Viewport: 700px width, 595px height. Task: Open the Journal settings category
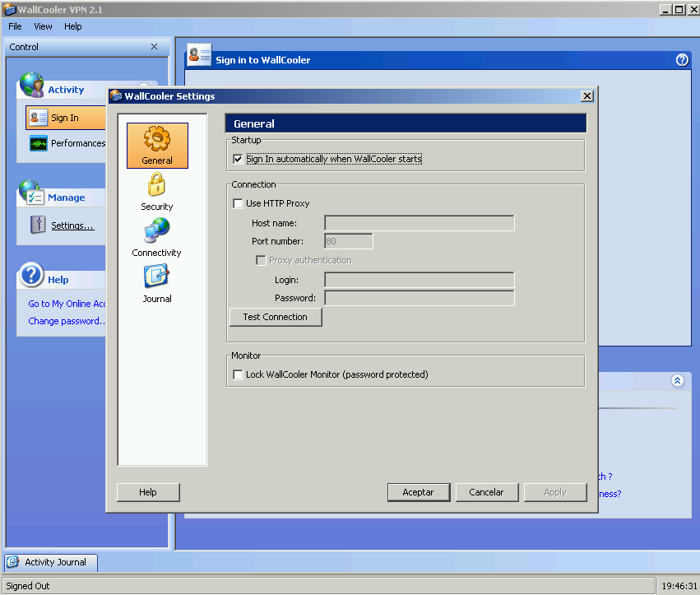[x=156, y=284]
